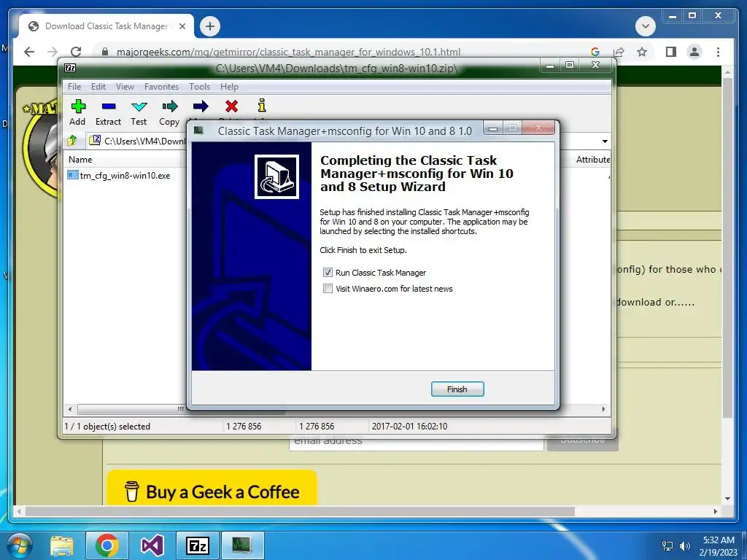Image resolution: width=747 pixels, height=560 pixels.
Task: Toggle Chrome's side panel icon
Action: (x=671, y=52)
